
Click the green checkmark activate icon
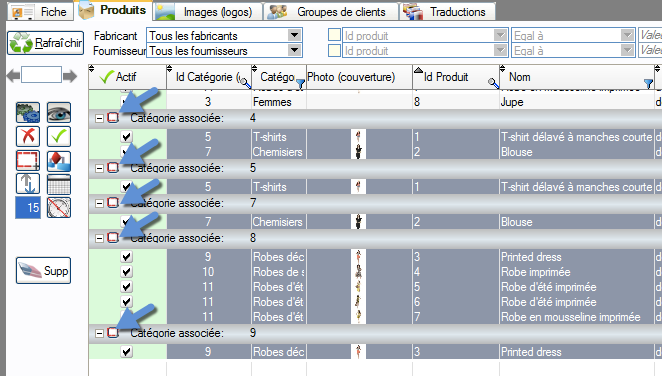[x=59, y=136]
